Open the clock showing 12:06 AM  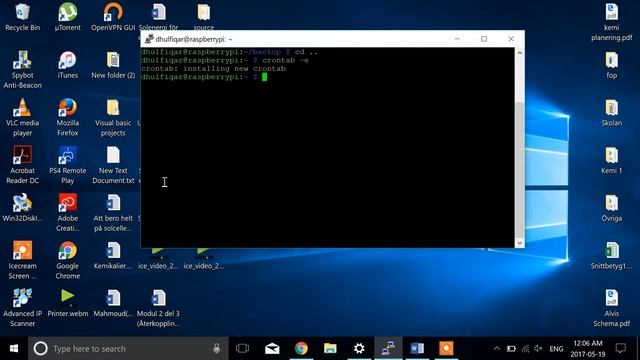click(588, 349)
